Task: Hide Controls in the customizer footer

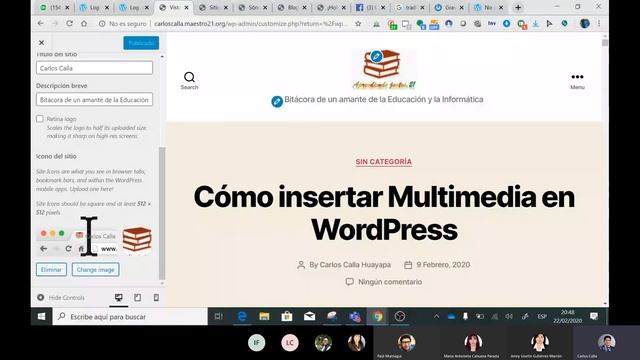Action: click(x=61, y=298)
